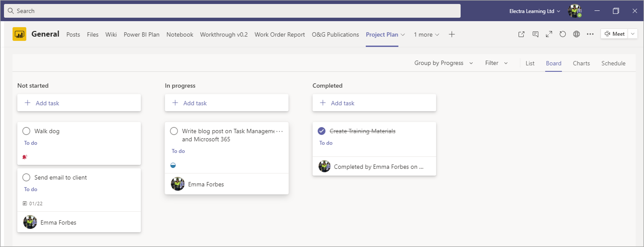Click avatar on Create Training Materials card

tap(325, 166)
